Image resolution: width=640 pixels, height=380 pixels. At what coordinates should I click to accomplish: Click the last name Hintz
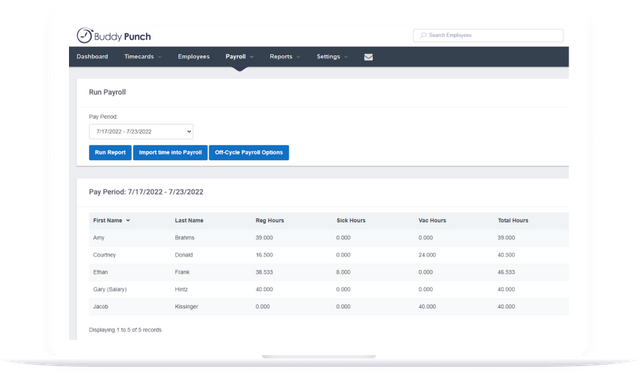(x=181, y=289)
